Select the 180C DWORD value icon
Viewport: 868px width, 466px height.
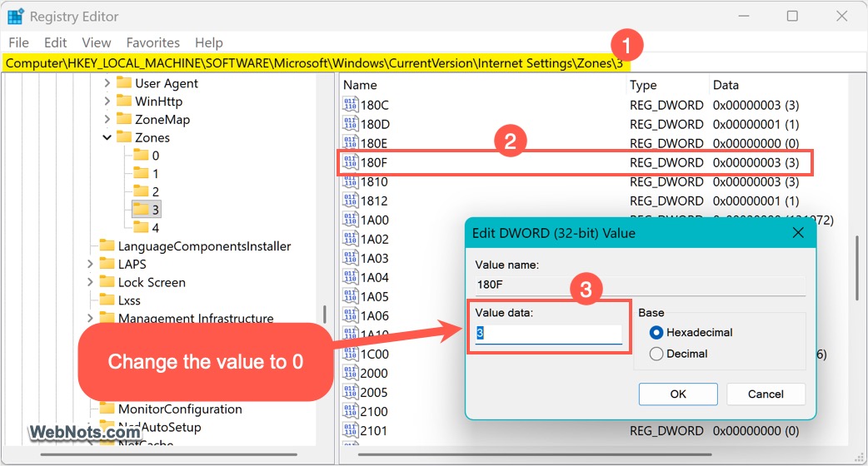point(351,105)
